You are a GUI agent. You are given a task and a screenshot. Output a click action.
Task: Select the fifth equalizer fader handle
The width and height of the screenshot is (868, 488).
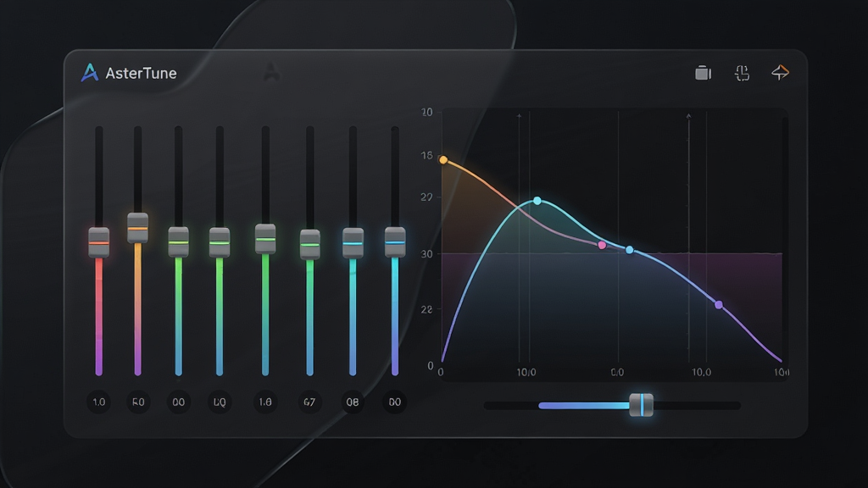pos(265,239)
